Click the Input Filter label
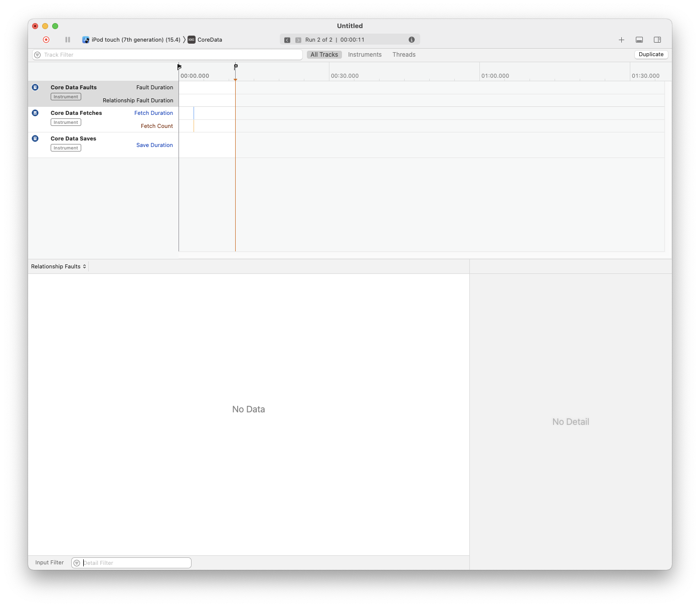This screenshot has width=700, height=607. pyautogui.click(x=50, y=562)
